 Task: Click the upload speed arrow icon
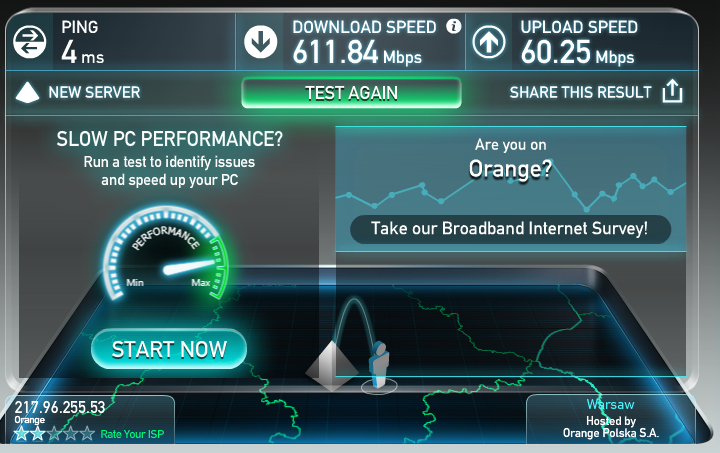(x=489, y=42)
